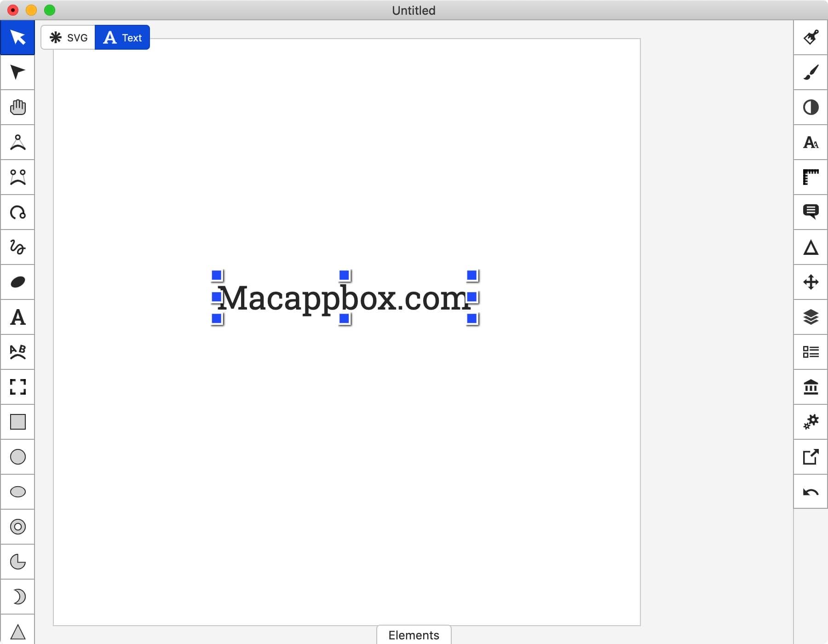Open the paint bucket fill panel
This screenshot has width=828, height=644.
pyautogui.click(x=811, y=37)
